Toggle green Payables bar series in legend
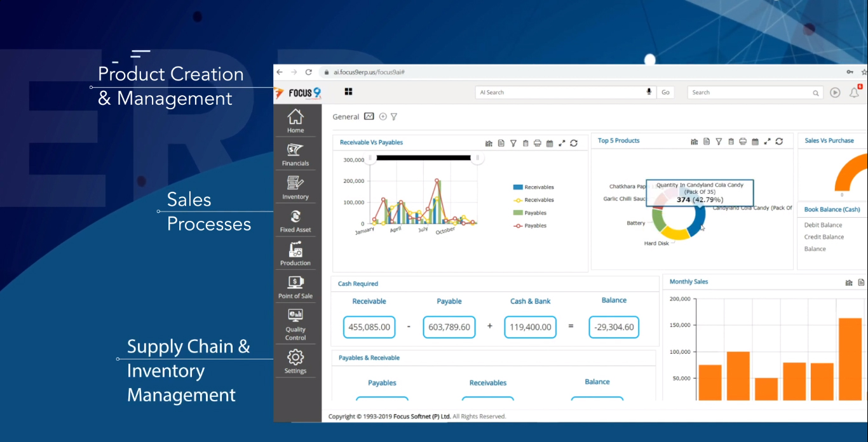Screen dimensions: 868x442 [518, 213]
